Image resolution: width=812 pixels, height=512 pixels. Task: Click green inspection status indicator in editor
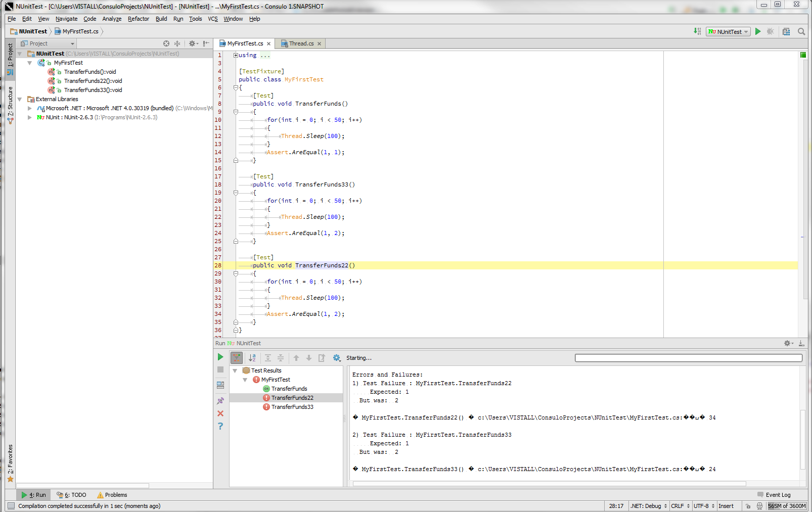pyautogui.click(x=803, y=55)
